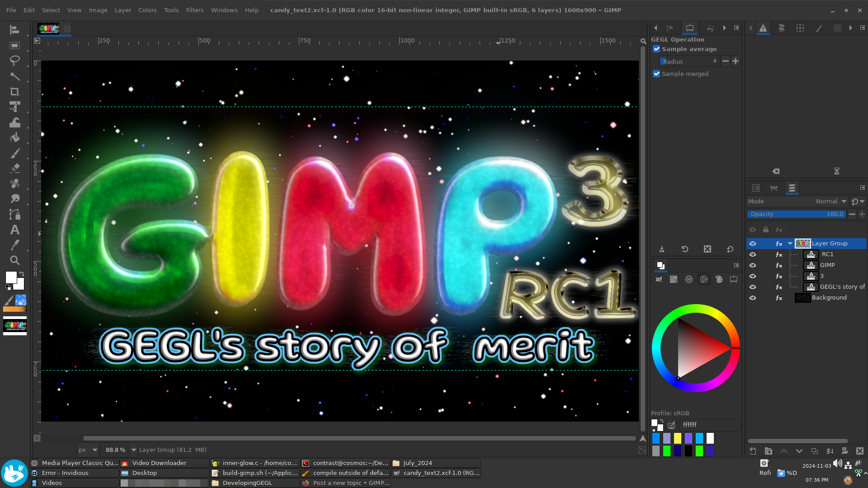Click the Opacity slider

(x=797, y=214)
